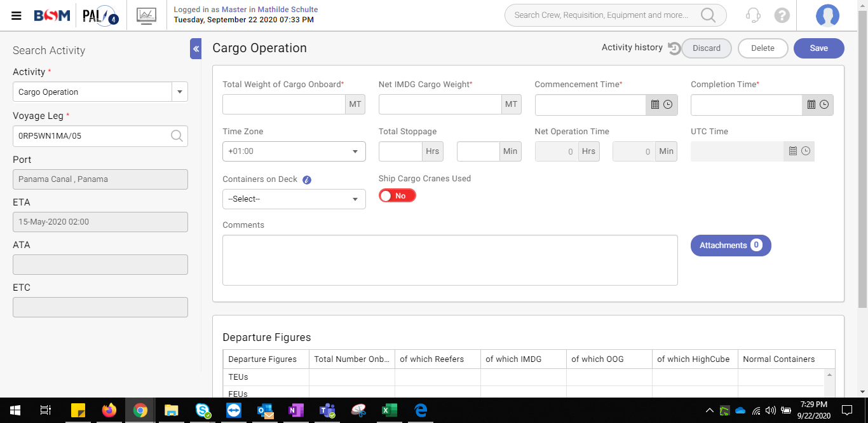Image resolution: width=868 pixels, height=423 pixels.
Task: Open the user profile avatar
Action: (827, 16)
